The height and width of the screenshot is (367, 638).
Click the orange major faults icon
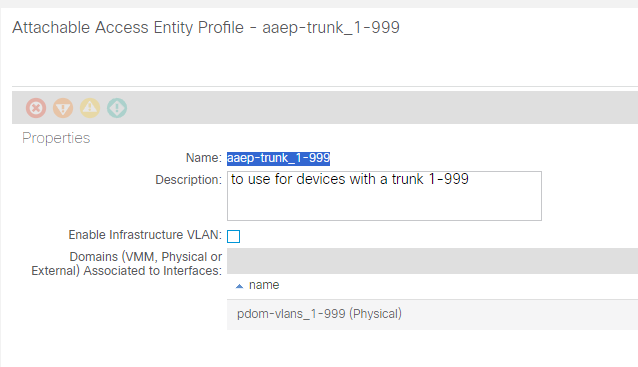pos(63,108)
